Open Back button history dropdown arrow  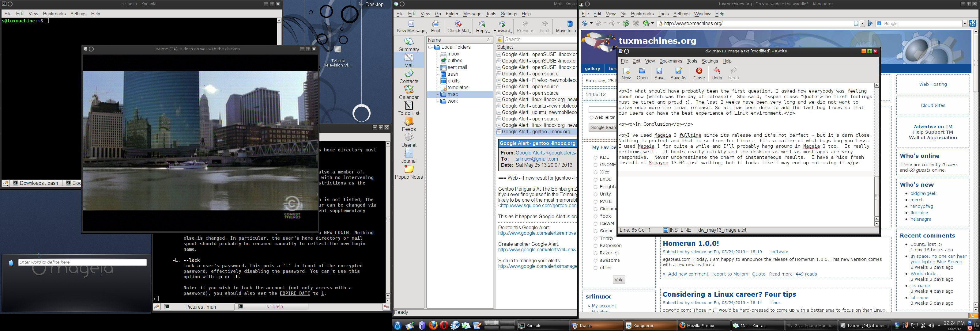click(591, 24)
